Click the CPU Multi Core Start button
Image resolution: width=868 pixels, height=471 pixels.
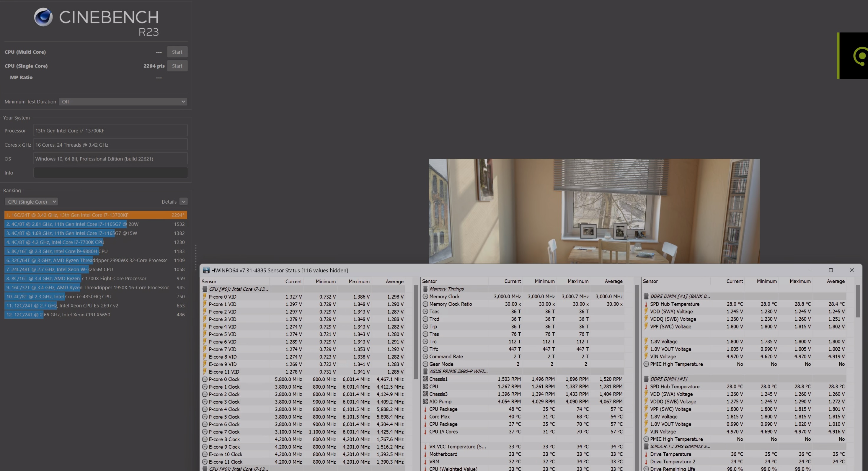(177, 52)
